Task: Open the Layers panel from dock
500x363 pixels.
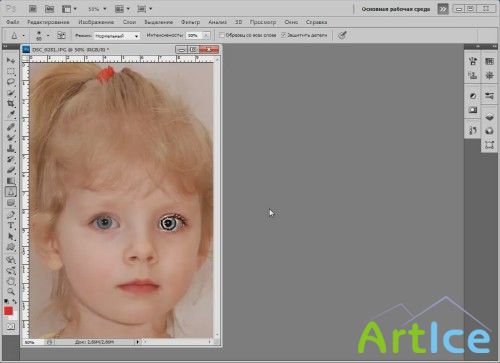Action: coord(489,117)
